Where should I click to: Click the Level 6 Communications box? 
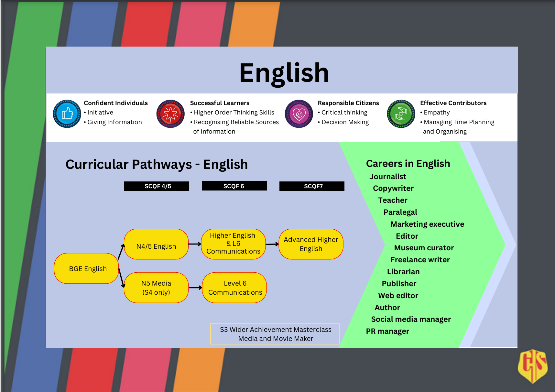click(234, 288)
